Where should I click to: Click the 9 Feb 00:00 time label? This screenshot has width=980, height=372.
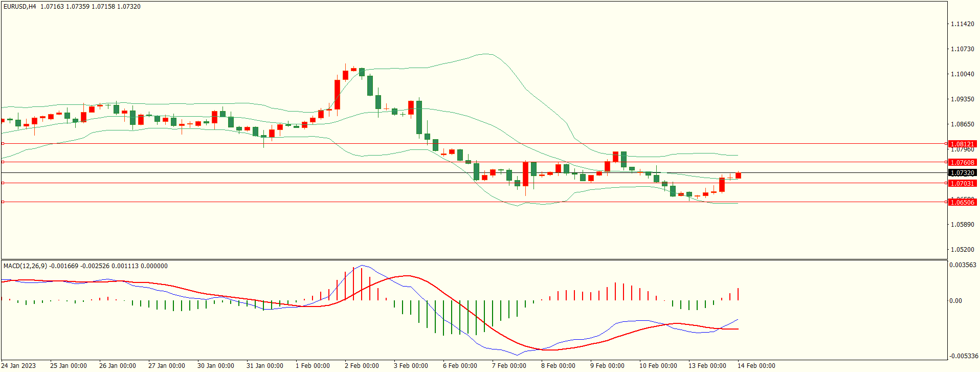607,365
